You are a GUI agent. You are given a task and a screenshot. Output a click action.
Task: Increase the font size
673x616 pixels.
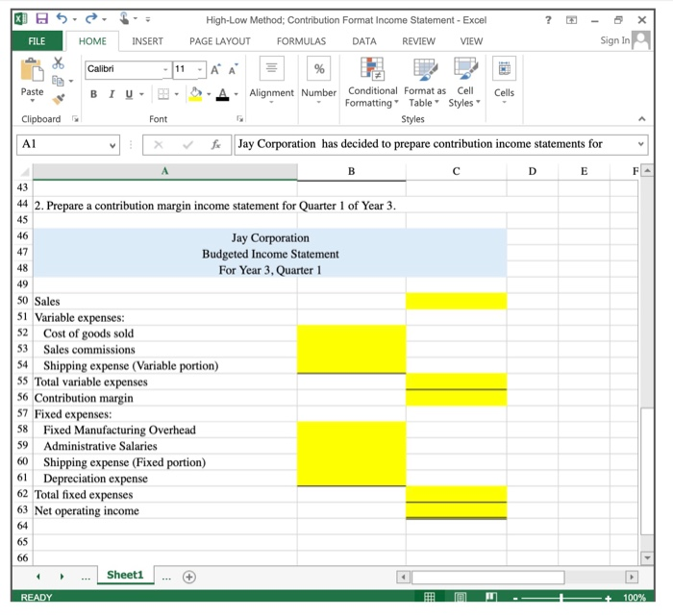215,69
